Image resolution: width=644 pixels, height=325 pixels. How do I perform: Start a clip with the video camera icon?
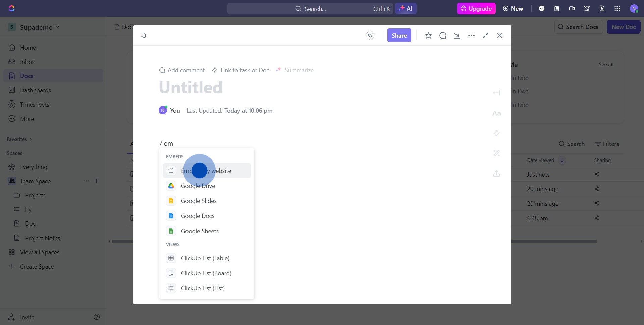click(572, 9)
